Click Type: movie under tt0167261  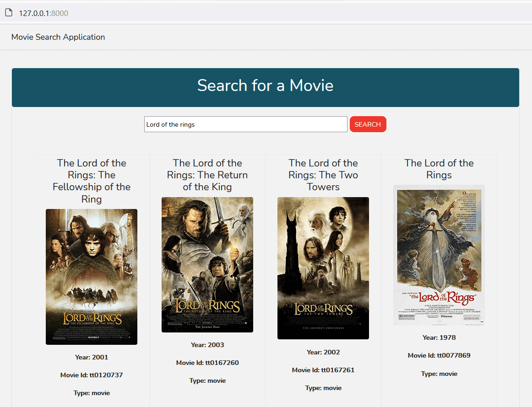pos(323,388)
